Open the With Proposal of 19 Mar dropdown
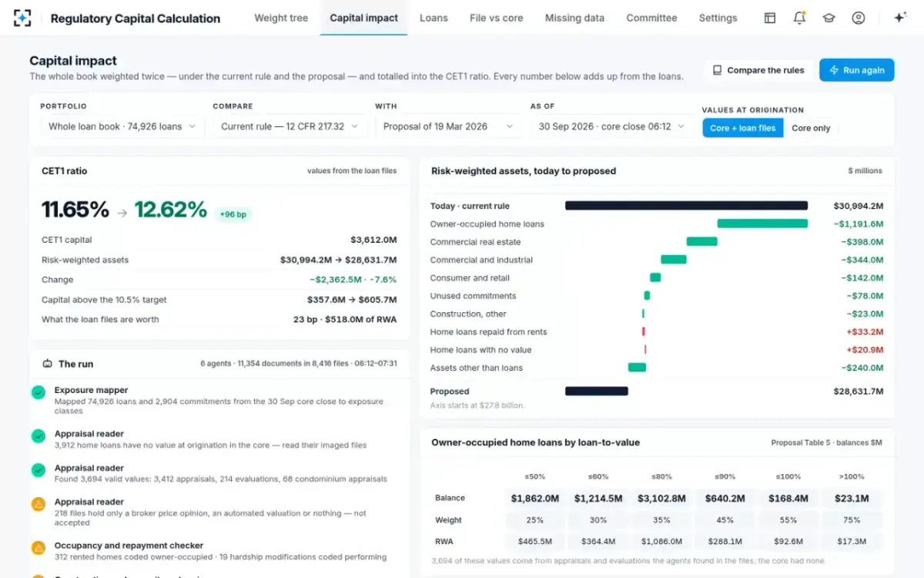The image size is (924, 578). pyautogui.click(x=449, y=126)
